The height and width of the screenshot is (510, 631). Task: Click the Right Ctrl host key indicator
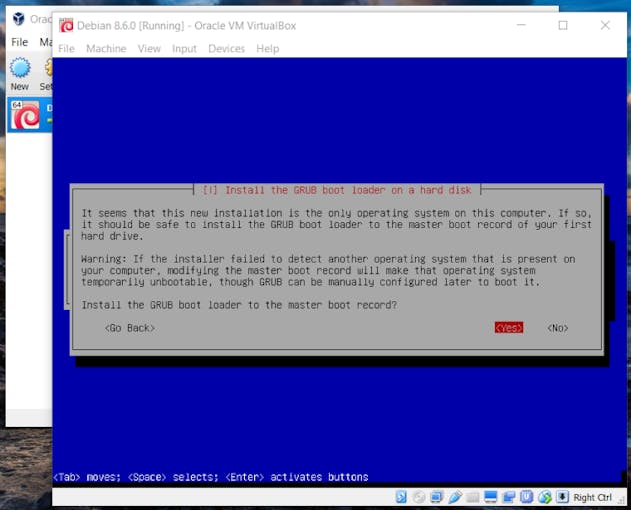593,498
